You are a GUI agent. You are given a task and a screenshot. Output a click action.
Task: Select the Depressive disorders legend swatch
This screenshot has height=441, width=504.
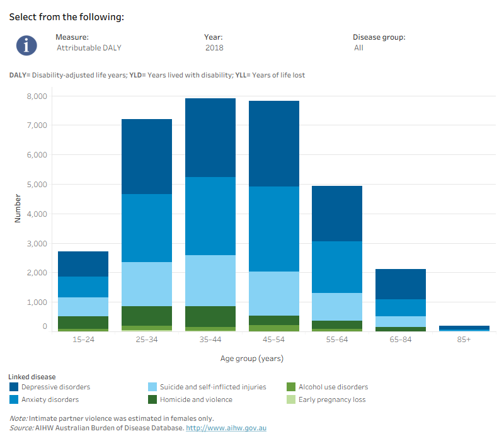14,387
